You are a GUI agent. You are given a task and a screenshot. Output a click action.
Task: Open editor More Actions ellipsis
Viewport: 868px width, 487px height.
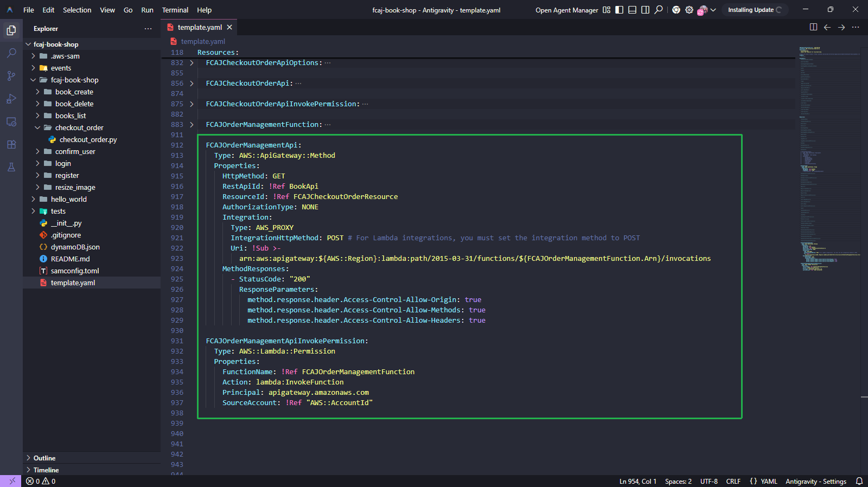pos(856,27)
